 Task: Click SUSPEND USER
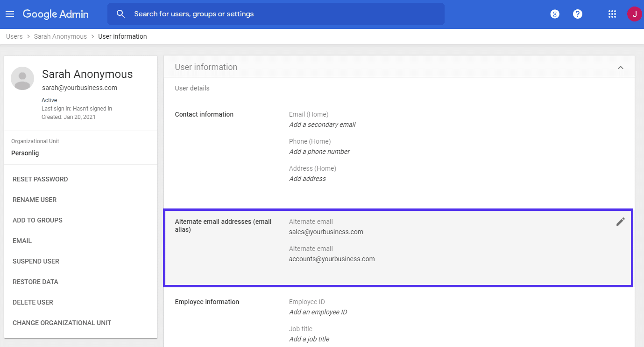tap(36, 261)
